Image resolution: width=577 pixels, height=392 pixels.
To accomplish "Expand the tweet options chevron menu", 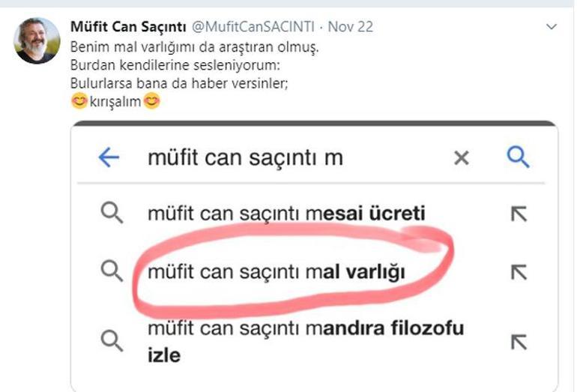I will [x=552, y=28].
